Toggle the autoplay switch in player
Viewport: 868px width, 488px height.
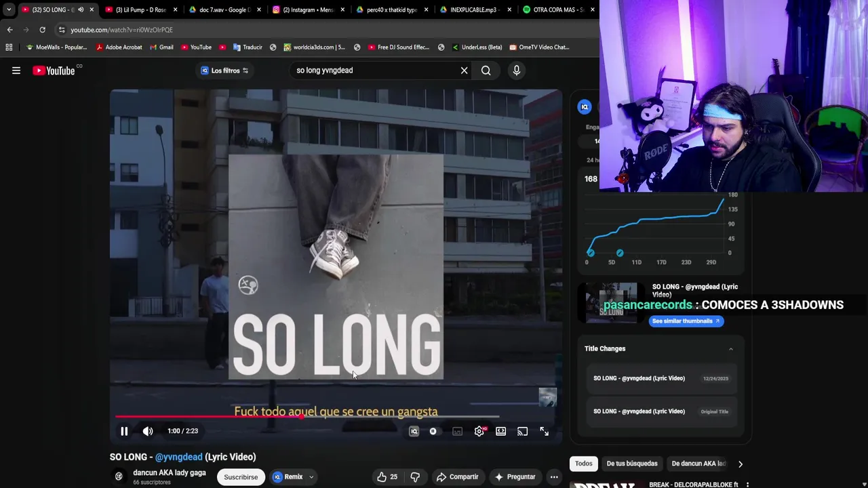click(x=433, y=431)
